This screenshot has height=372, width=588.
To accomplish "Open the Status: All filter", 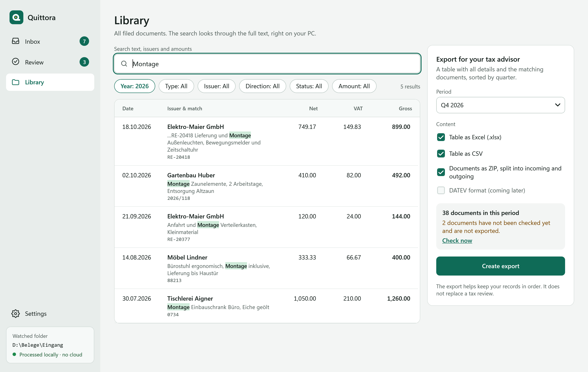I will tap(309, 86).
